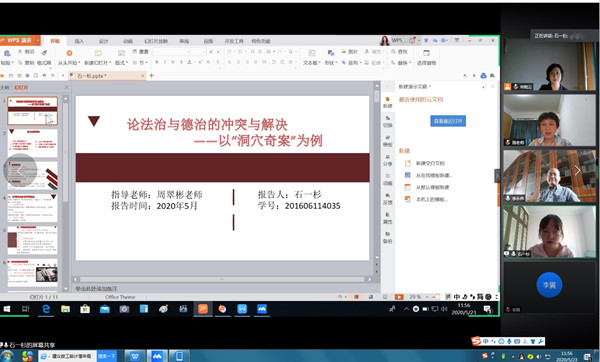Open the 形状 shapes dropdown
This screenshot has height=362, width=600.
[330, 63]
